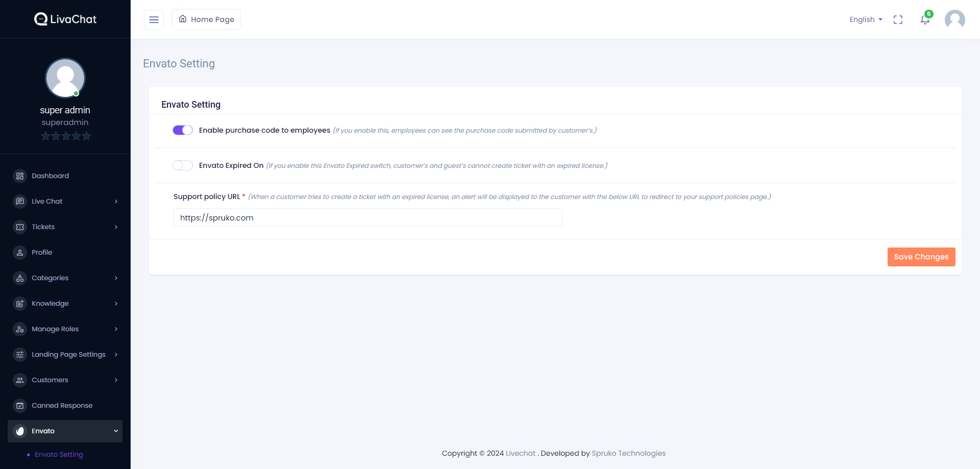The width and height of the screenshot is (980, 469).
Task: Click the hamburger menu sidebar toggle
Action: tap(154, 20)
